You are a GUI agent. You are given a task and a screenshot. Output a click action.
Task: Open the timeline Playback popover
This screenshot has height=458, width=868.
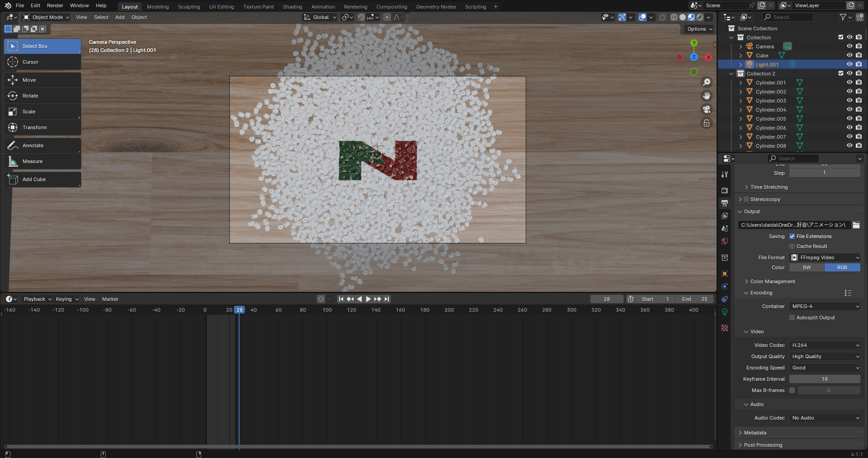pyautogui.click(x=37, y=299)
